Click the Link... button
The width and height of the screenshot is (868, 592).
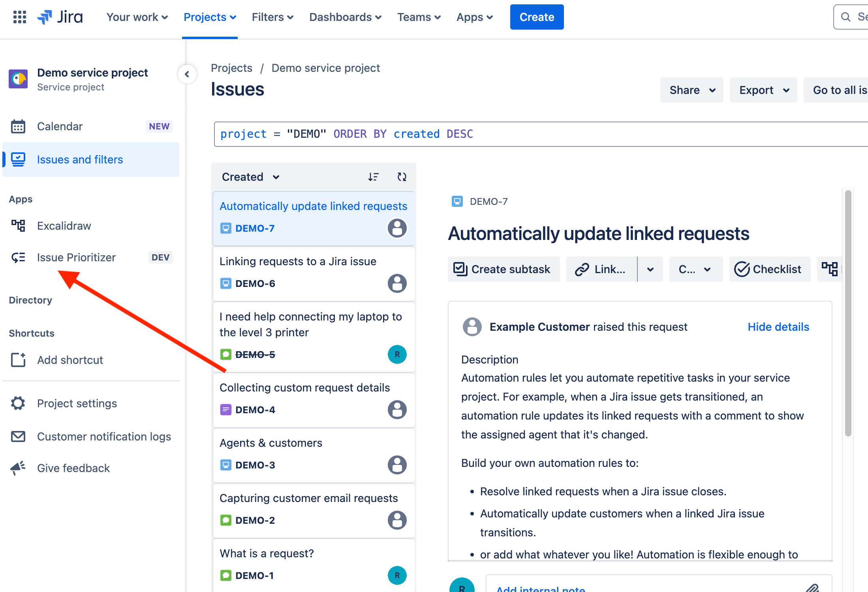click(601, 269)
